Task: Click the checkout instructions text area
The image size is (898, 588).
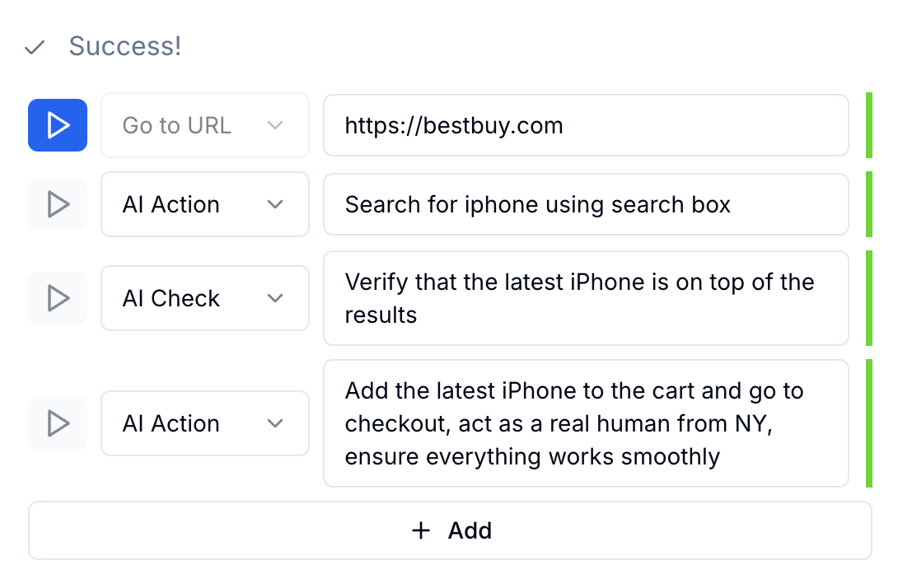Action: (x=586, y=423)
